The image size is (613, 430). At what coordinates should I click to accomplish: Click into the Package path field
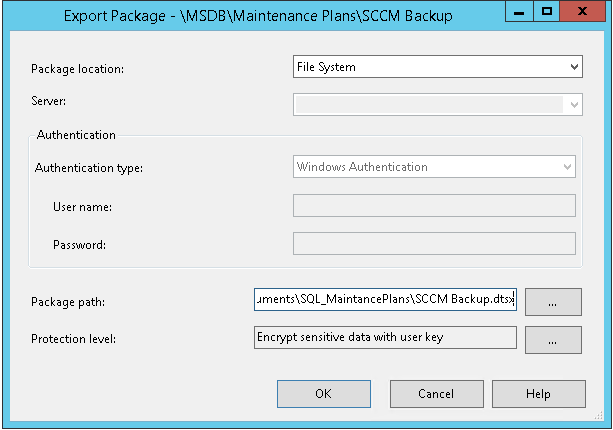coord(385,299)
